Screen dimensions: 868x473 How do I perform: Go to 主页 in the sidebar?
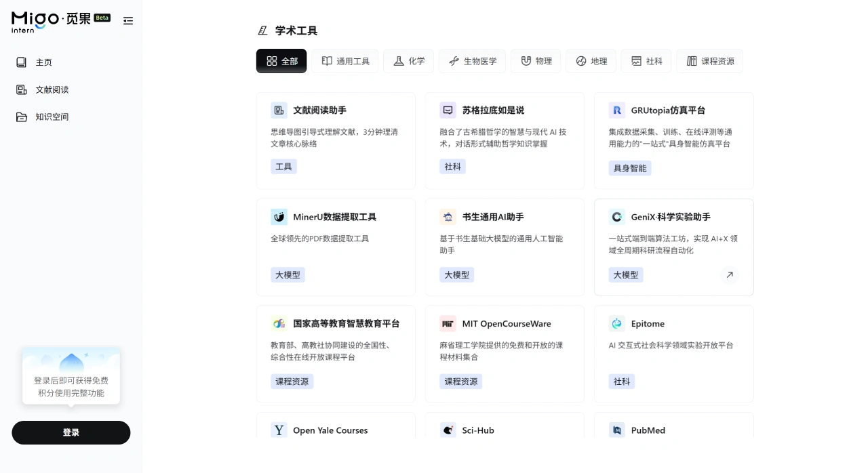coord(44,62)
